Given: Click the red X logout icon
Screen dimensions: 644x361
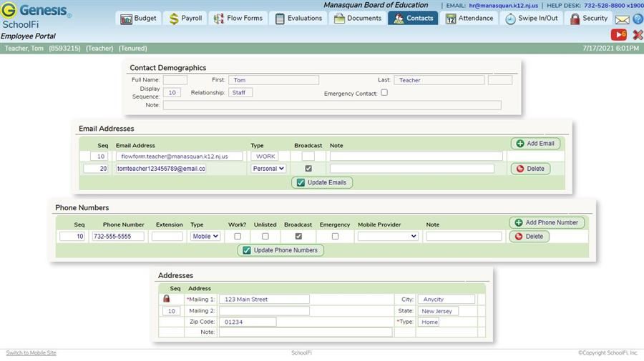Looking at the screenshot, I should point(638,35).
